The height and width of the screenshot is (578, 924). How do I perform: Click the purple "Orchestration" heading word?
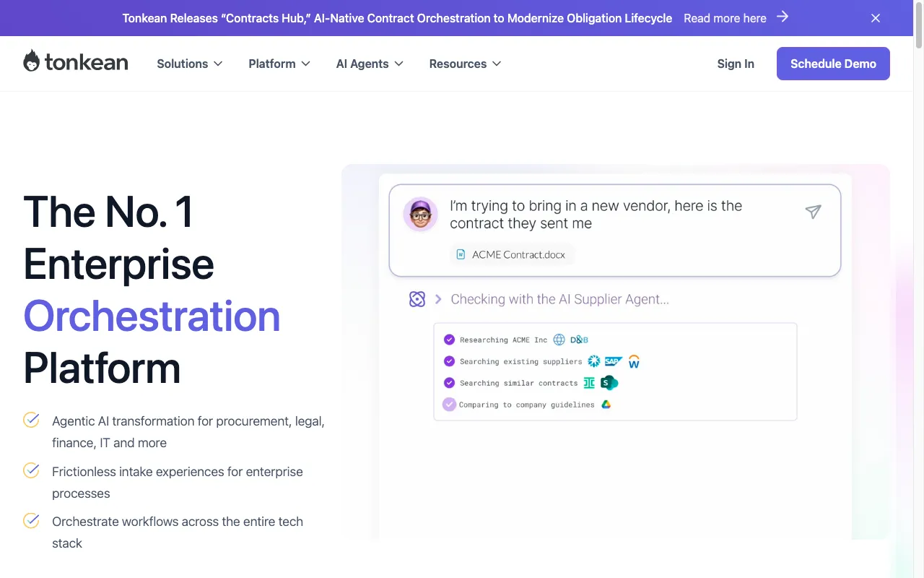(152, 316)
